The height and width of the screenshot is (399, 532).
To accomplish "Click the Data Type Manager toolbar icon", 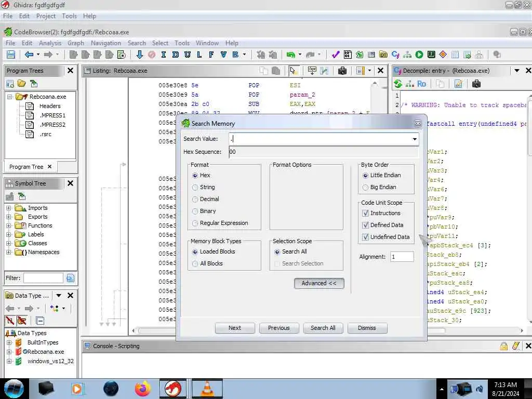I will (383, 55).
